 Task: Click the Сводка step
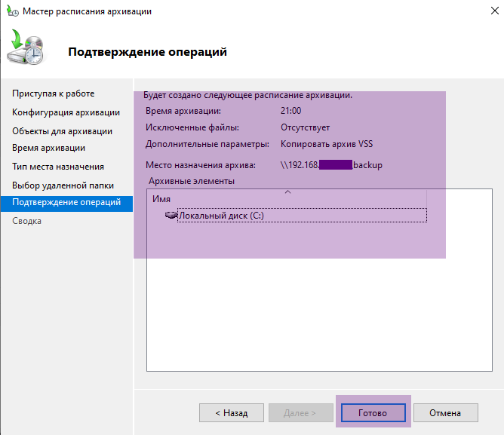26,221
